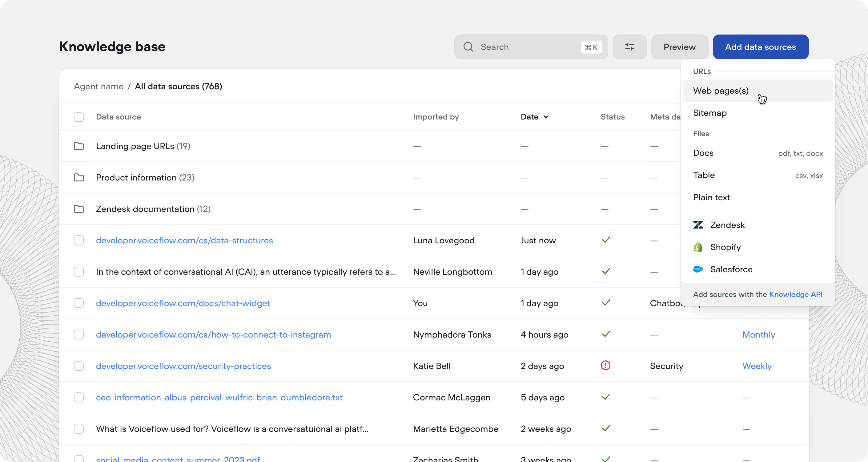
Task: Check the 'What is Voiceflow used for' row checkbox
Action: point(79,428)
